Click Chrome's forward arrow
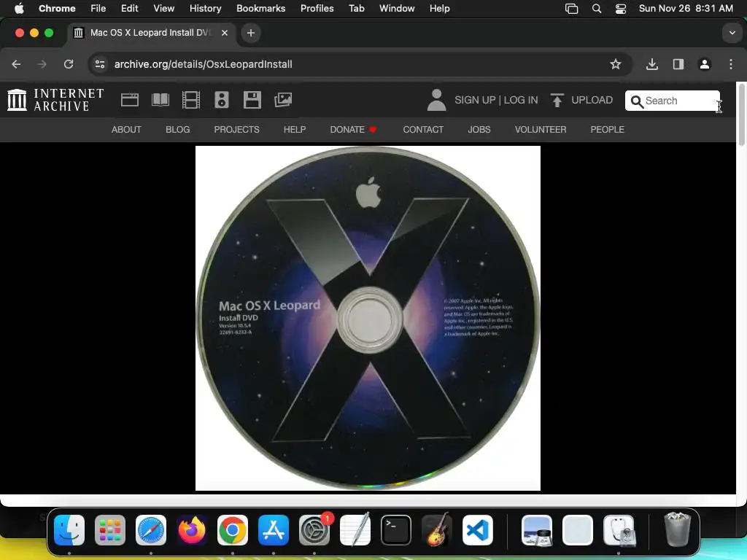 point(42,64)
